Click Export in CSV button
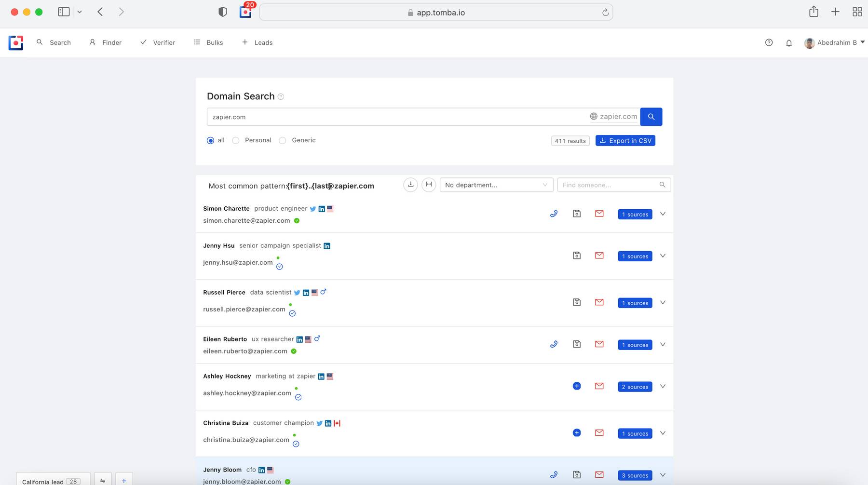This screenshot has width=868, height=485. 625,141
